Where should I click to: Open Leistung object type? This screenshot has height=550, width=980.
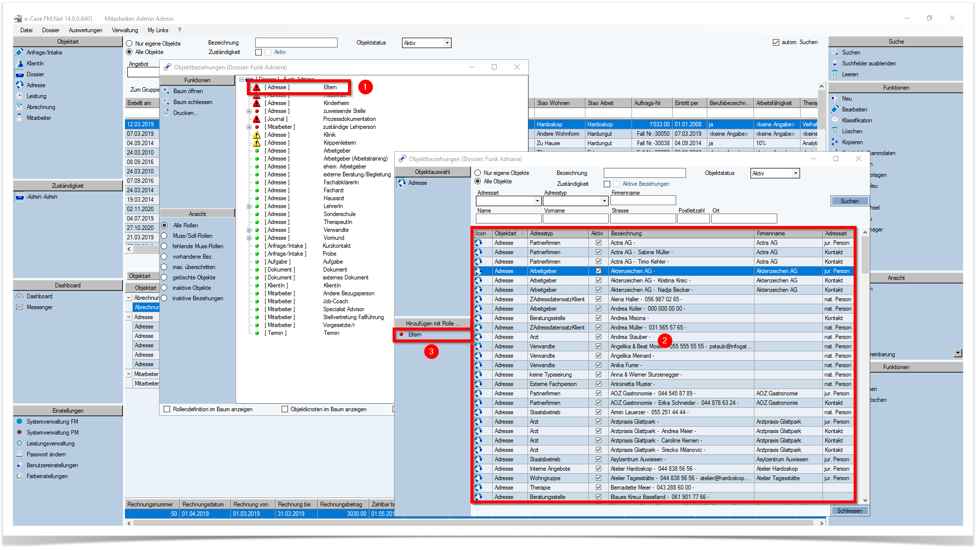36,96
